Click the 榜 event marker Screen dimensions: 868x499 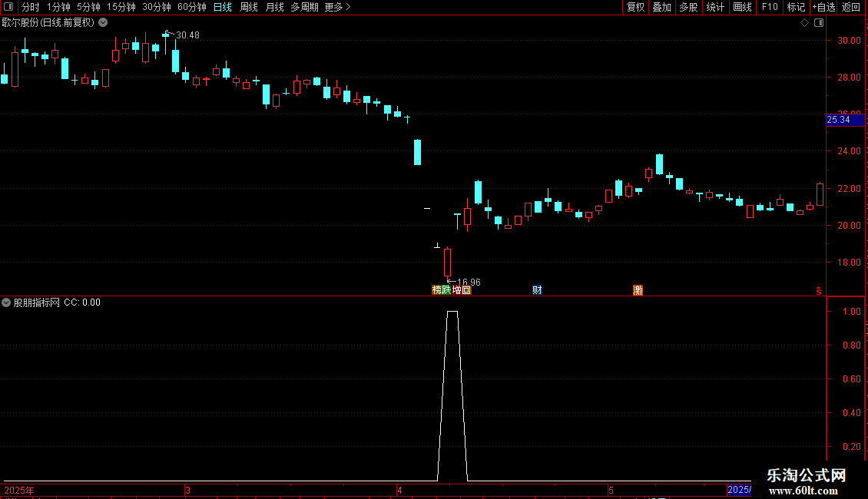pyautogui.click(x=437, y=290)
